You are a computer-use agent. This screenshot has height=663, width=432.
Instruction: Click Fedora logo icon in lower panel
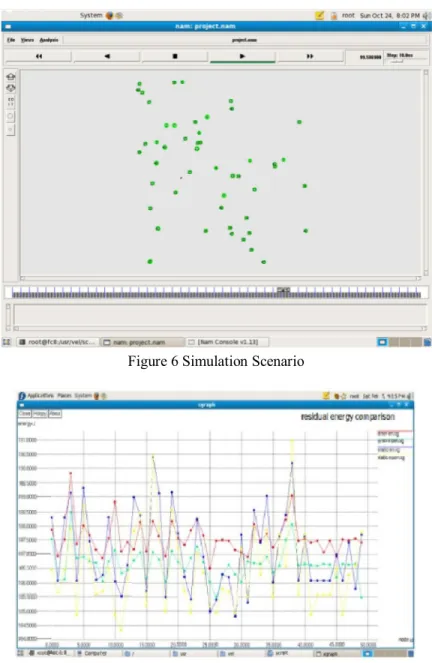click(22, 396)
